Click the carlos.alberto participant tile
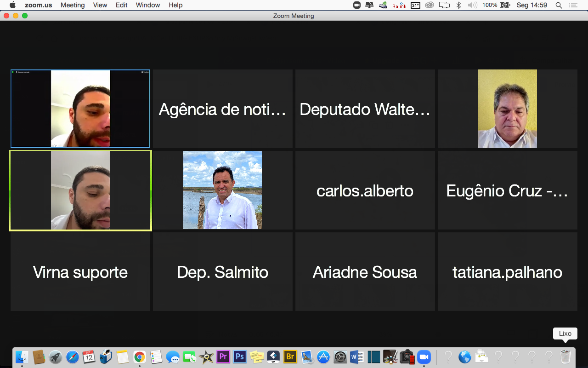588x368 pixels. [365, 190]
